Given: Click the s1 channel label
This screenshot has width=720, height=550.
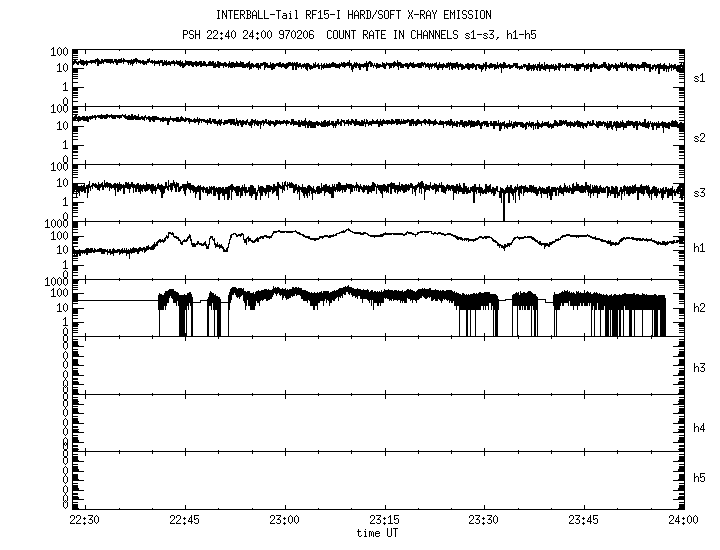Looking at the screenshot, I should pos(700,77).
